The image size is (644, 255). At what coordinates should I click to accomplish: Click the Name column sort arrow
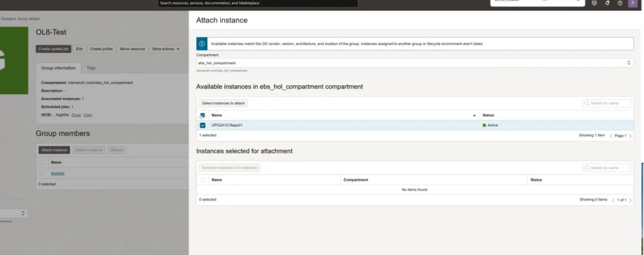(475, 115)
